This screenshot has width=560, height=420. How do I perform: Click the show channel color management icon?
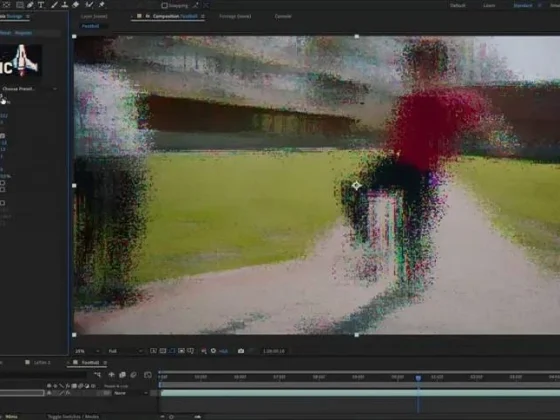(x=204, y=351)
